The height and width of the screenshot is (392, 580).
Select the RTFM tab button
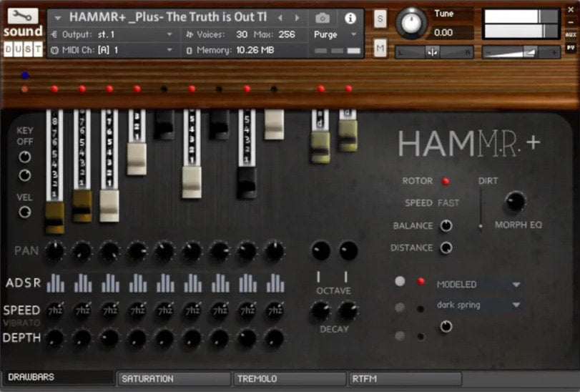404,378
